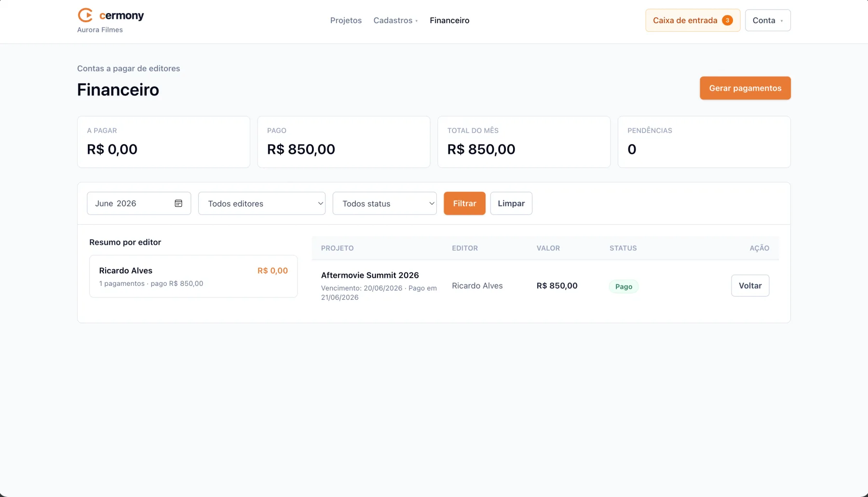Click the inbox notification badge showing 3

727,20
